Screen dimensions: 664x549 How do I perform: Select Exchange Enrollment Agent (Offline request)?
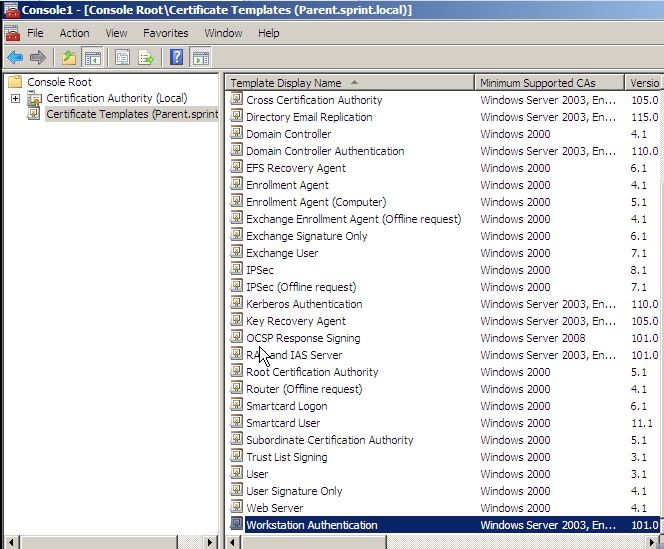(354, 219)
